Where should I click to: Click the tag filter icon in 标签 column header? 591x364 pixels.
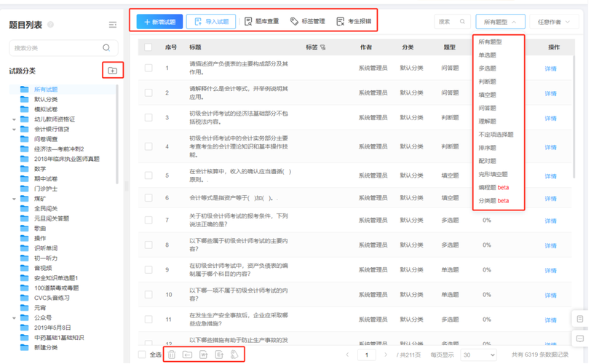coord(323,47)
